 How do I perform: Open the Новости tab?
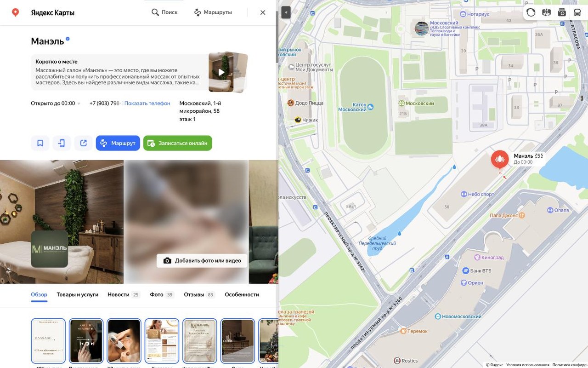[124, 294]
